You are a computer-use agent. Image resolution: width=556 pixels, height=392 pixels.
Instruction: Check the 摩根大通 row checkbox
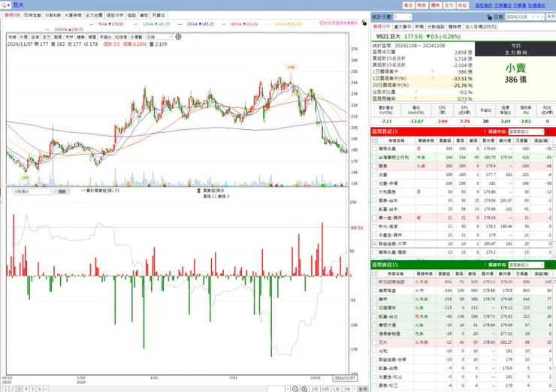coord(374,325)
